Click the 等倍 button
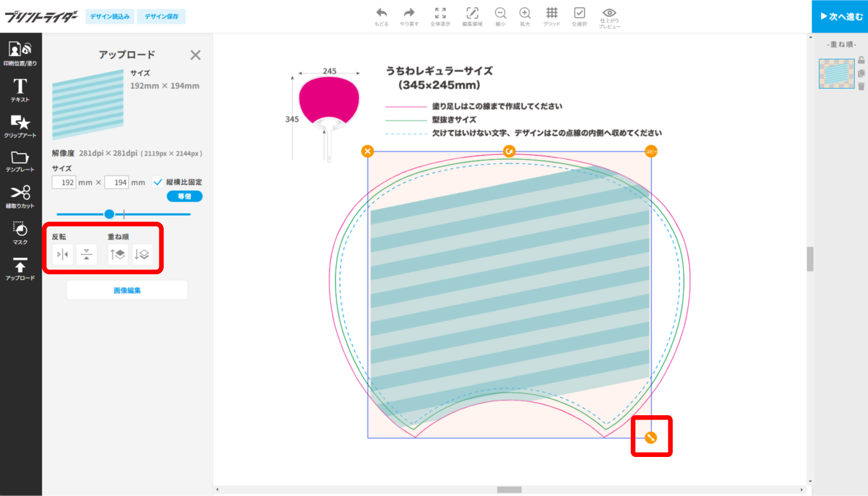868x496 pixels. (x=184, y=196)
